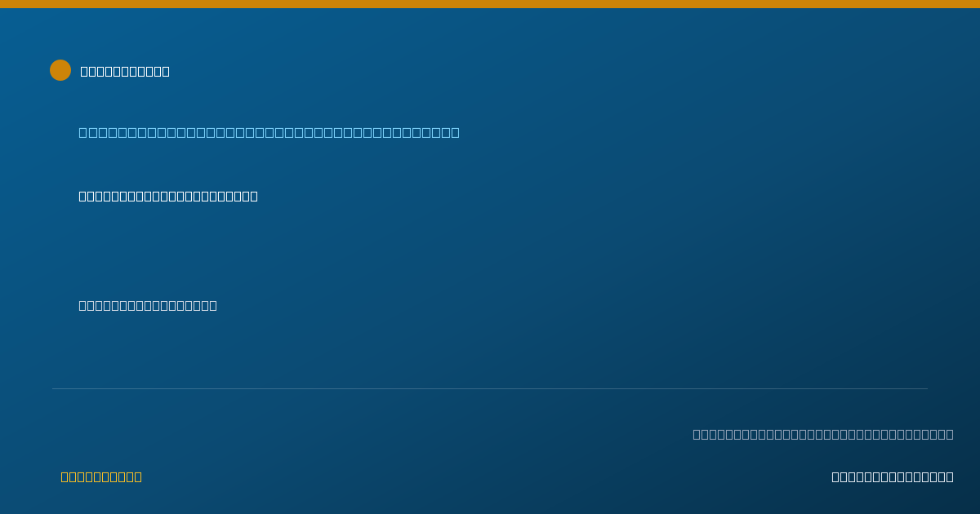Click the orange circle icon
The image size is (980, 514).
tap(60, 70)
